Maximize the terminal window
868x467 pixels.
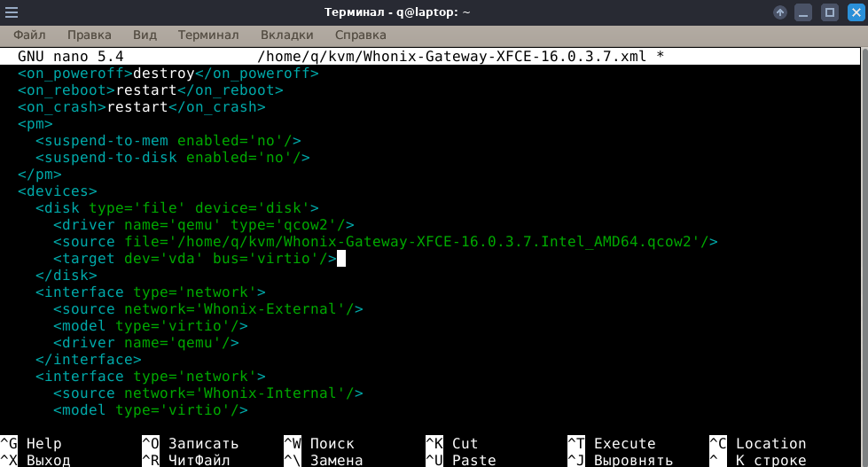pyautogui.click(x=829, y=12)
